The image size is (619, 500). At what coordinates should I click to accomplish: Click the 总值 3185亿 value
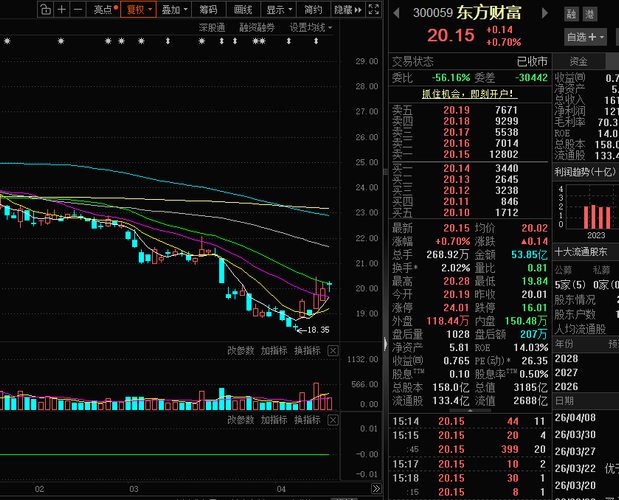coord(531,388)
